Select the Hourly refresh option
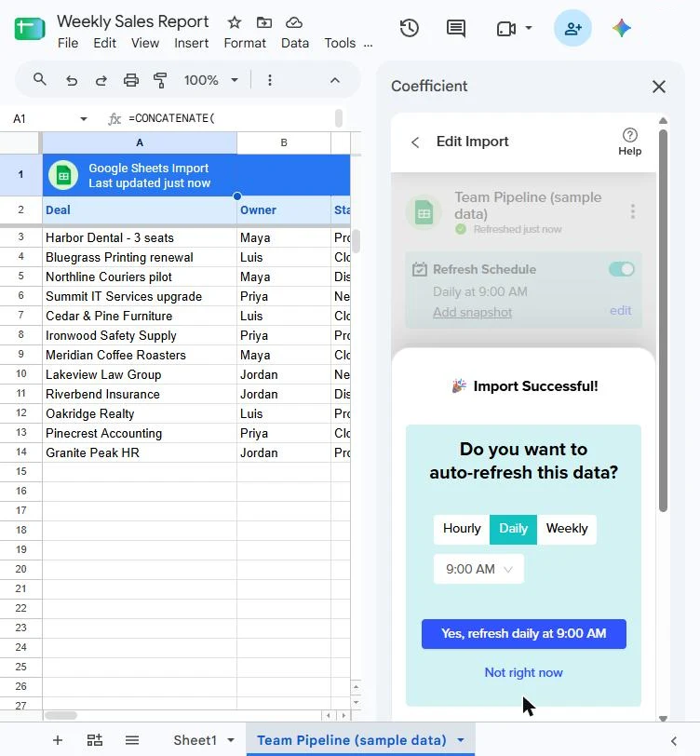Image resolution: width=700 pixels, height=756 pixels. (x=462, y=529)
